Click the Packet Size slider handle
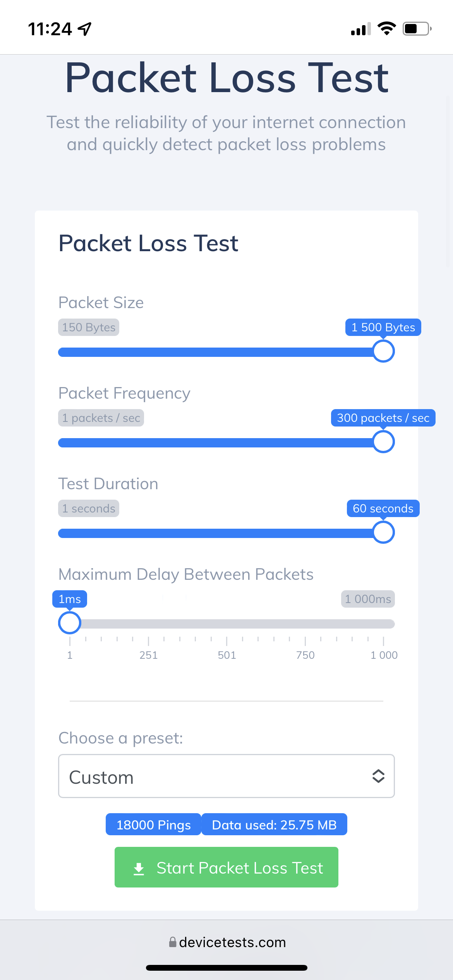The width and height of the screenshot is (453, 980). (x=383, y=351)
